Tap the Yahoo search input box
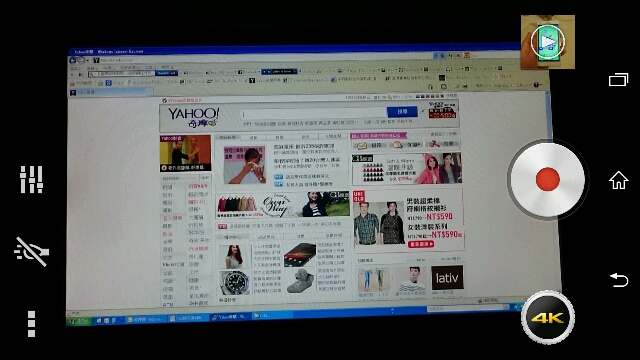Viewport: 640px width, 360px height. [x=313, y=113]
